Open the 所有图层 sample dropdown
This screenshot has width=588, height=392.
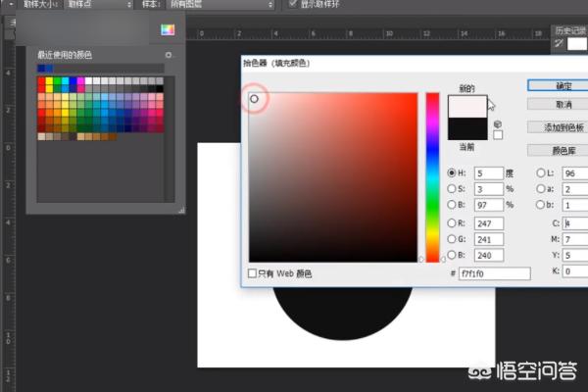click(220, 5)
